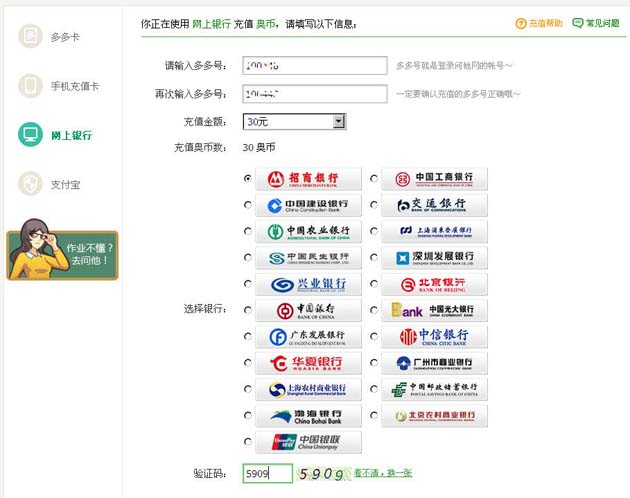Click the 充值帮助 help link

pyautogui.click(x=539, y=23)
